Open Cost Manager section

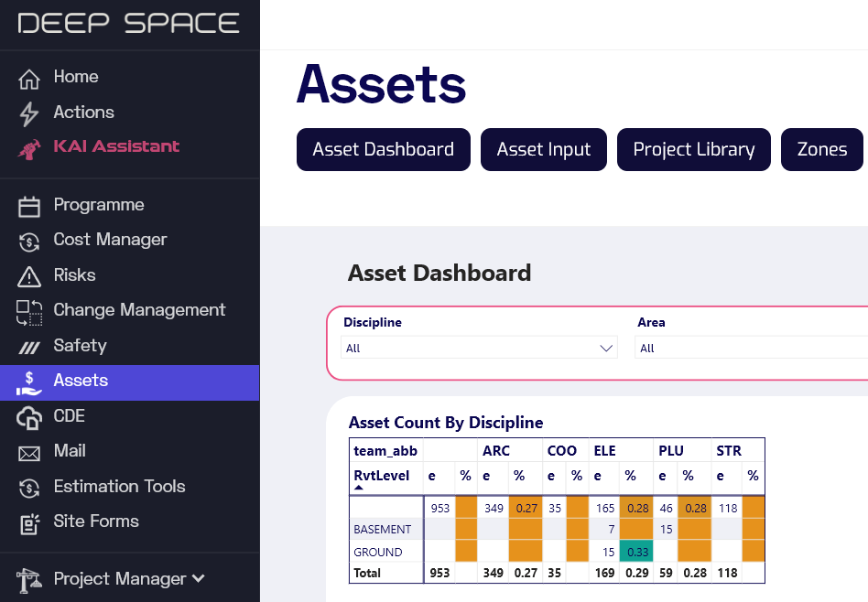[110, 240]
